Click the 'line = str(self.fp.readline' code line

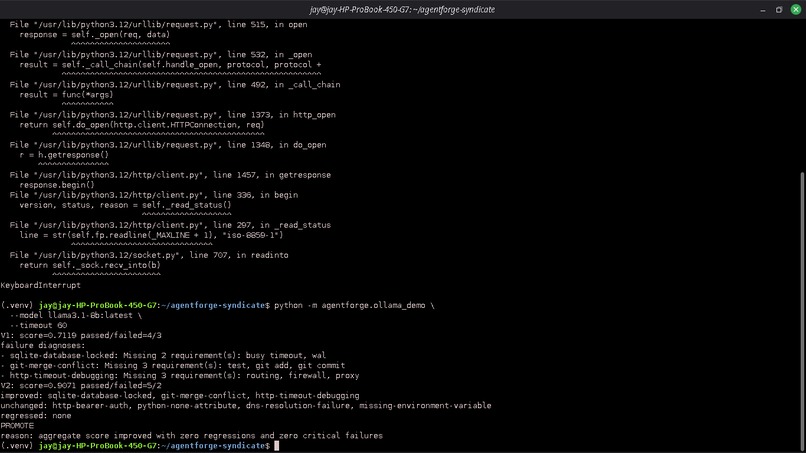tap(151, 235)
